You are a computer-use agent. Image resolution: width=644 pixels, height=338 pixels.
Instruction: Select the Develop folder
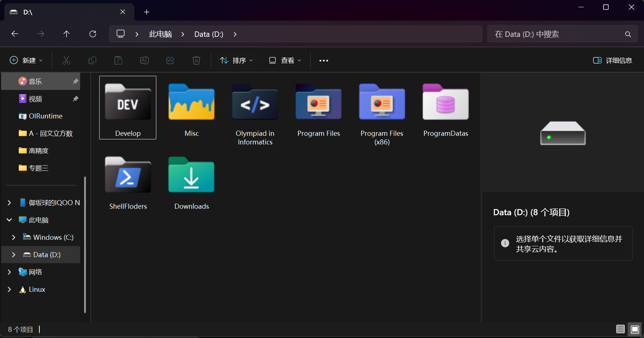[x=128, y=108]
